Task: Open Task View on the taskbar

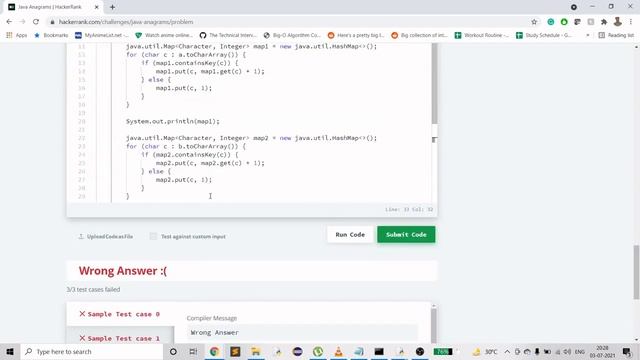Action: click(x=193, y=351)
